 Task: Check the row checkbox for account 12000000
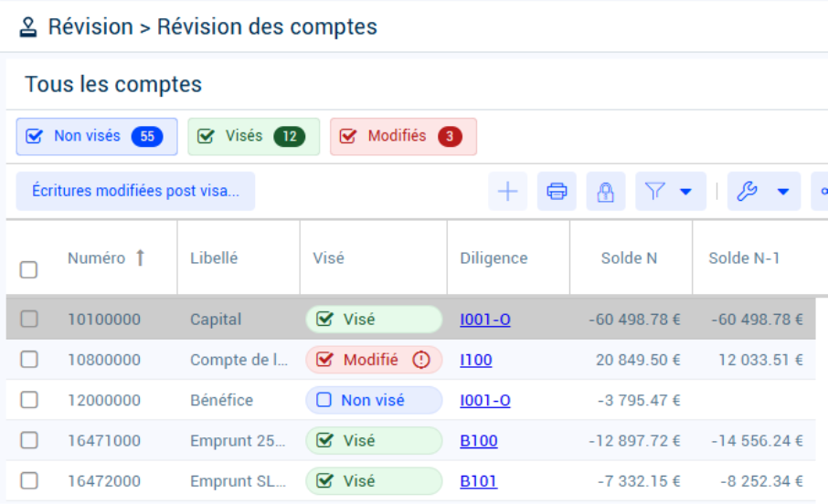point(29,400)
